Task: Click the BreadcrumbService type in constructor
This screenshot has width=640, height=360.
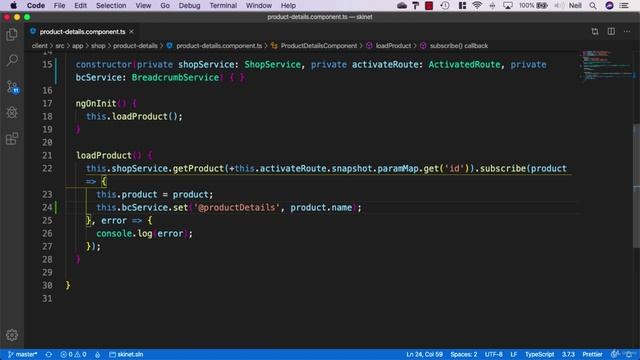Action: pos(175,78)
